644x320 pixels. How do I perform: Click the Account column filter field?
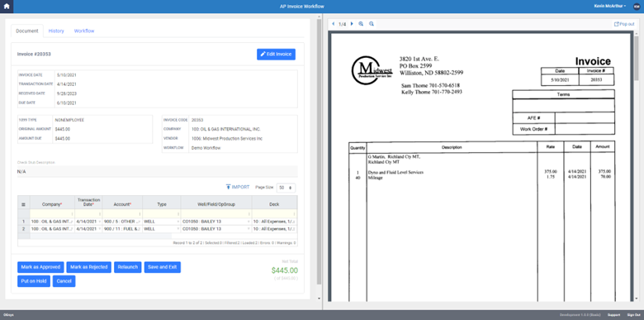tap(122, 214)
